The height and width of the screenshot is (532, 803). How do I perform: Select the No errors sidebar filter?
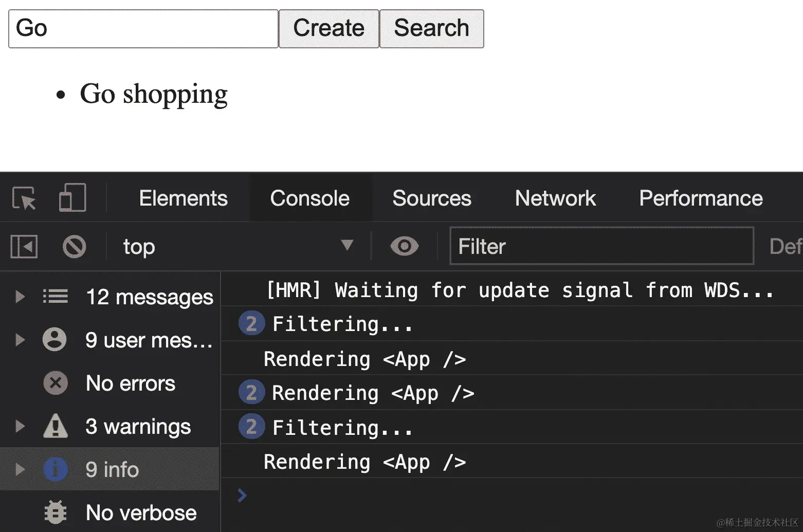130,383
